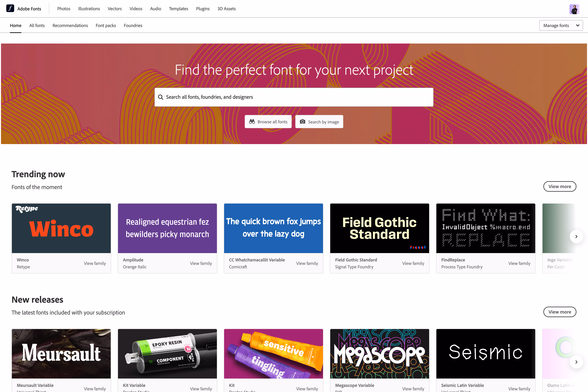588x392 pixels.
Task: Click the Process Type Foundry name
Action: (462, 267)
